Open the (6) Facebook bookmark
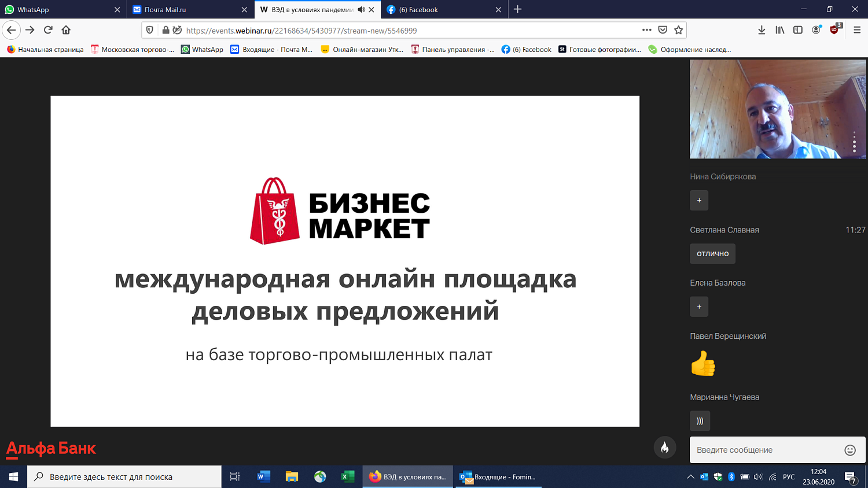Image resolution: width=868 pixels, height=488 pixels. pos(527,50)
